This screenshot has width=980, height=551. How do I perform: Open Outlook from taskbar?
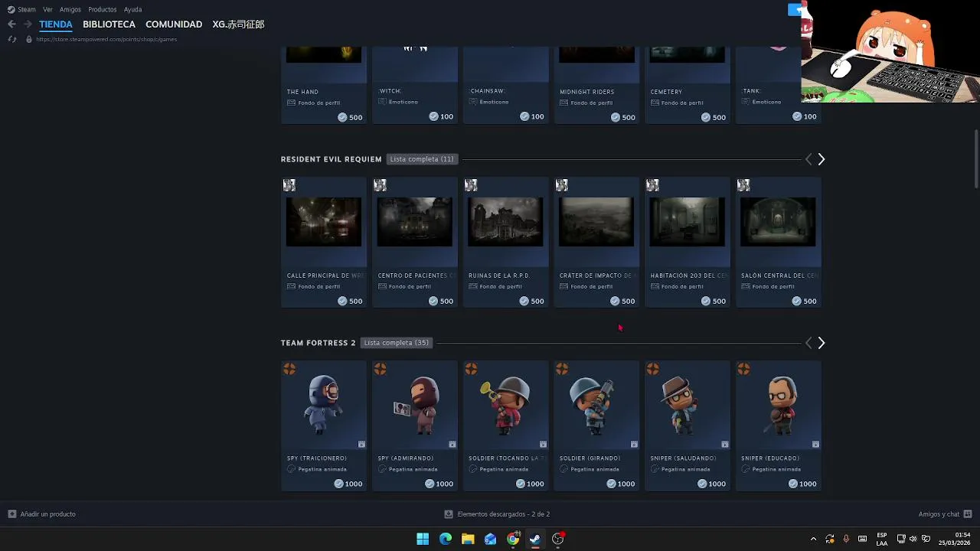click(491, 539)
